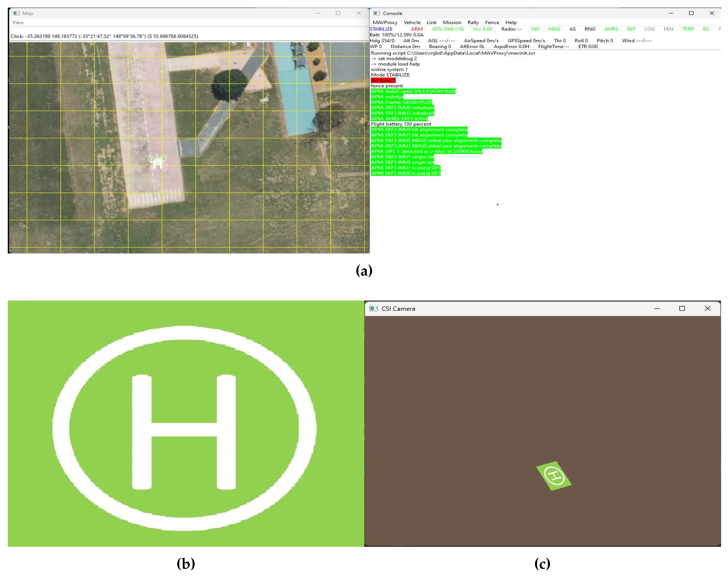Click the Help menu in Console
The image size is (728, 580).
click(511, 23)
